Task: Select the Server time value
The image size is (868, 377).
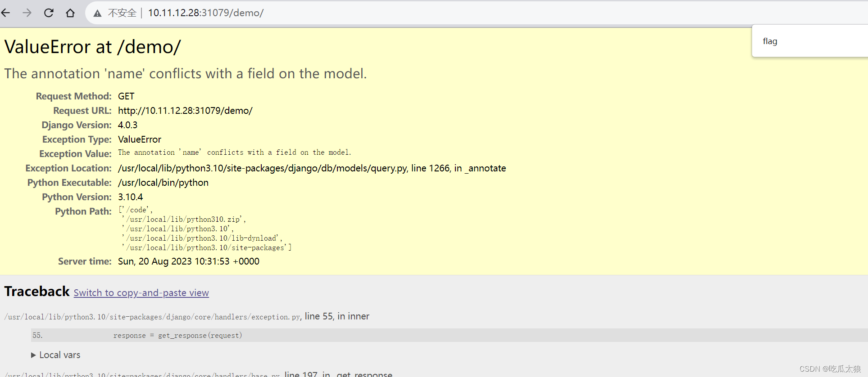Action: 189,261
